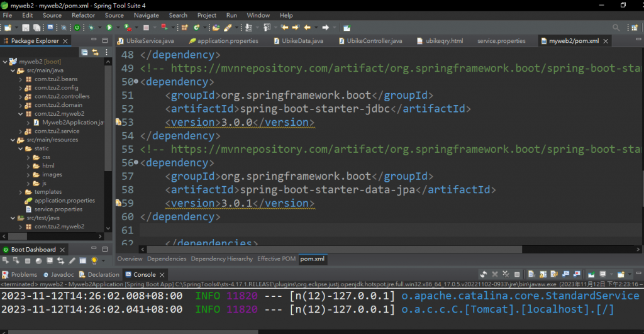Close the Console view tab
Screen dimensions: 644x334
162,274
